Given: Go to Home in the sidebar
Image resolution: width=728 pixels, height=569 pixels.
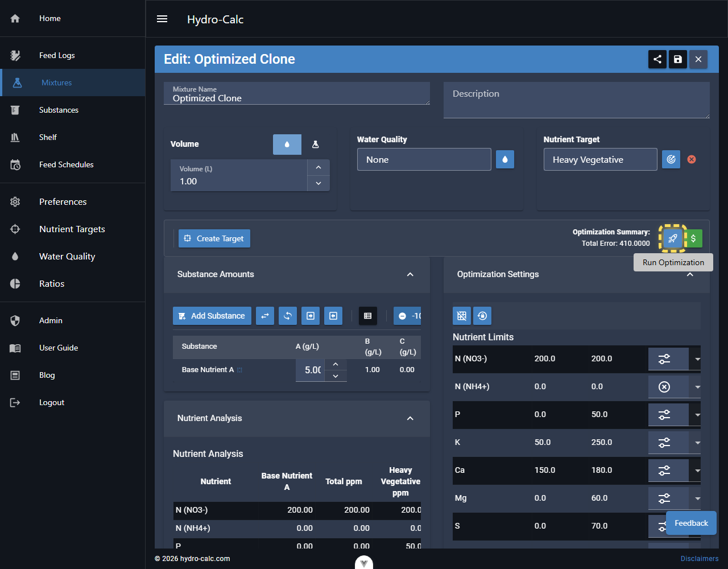Looking at the screenshot, I should click(73, 18).
